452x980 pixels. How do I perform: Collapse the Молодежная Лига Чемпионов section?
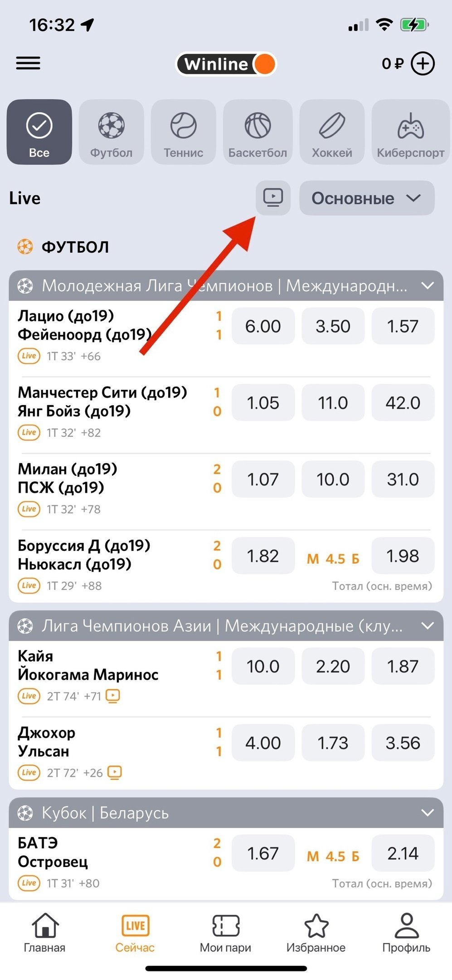pyautogui.click(x=428, y=286)
